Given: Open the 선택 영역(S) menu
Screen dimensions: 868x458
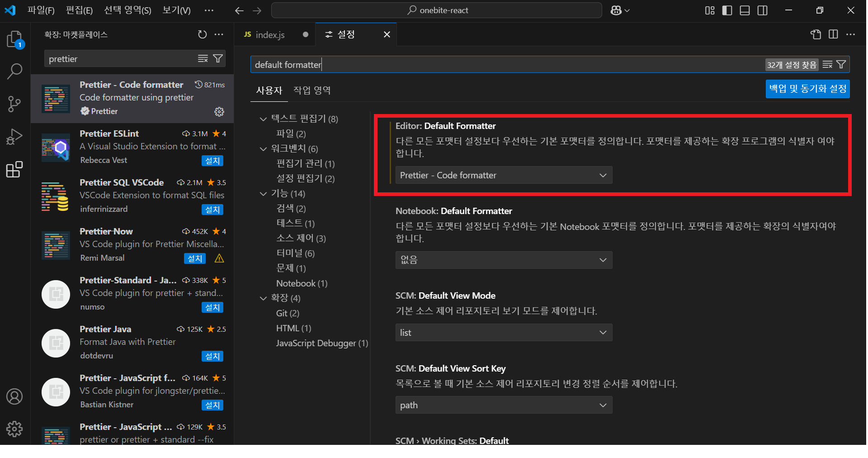Looking at the screenshot, I should (127, 10).
